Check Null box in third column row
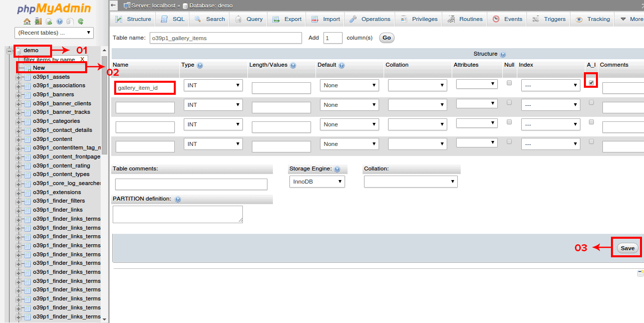The width and height of the screenshot is (644, 323). click(x=509, y=122)
